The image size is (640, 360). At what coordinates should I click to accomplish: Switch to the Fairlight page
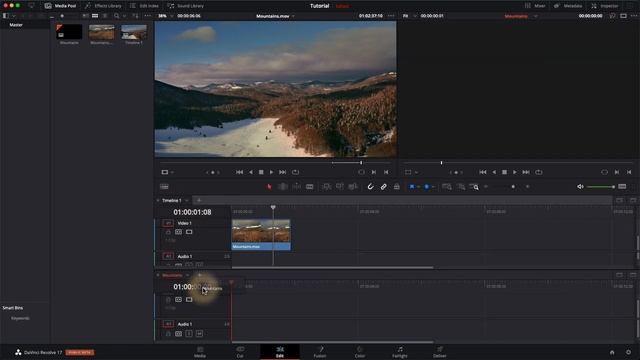click(x=400, y=352)
